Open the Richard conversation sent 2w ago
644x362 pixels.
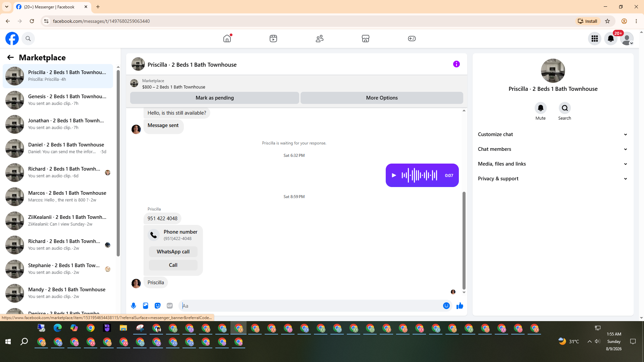click(x=58, y=245)
